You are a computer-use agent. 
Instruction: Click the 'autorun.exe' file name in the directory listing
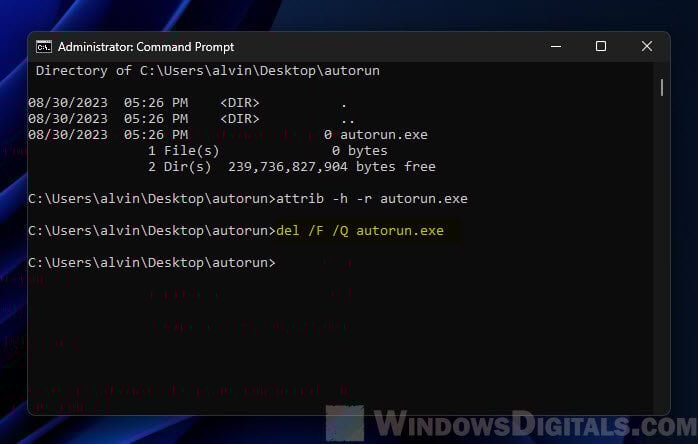click(x=384, y=134)
